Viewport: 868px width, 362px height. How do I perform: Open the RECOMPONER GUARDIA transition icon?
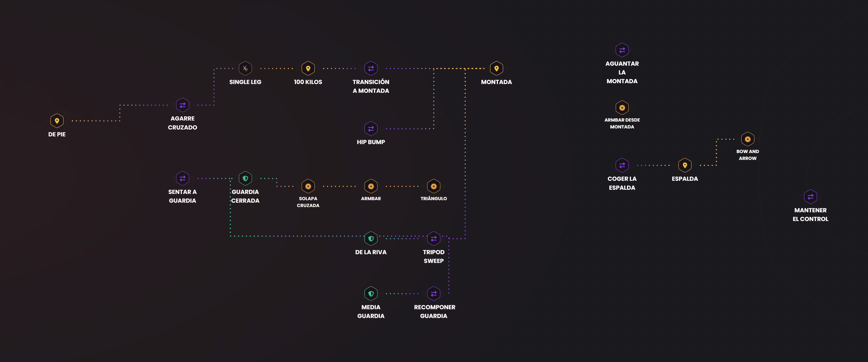click(x=434, y=294)
